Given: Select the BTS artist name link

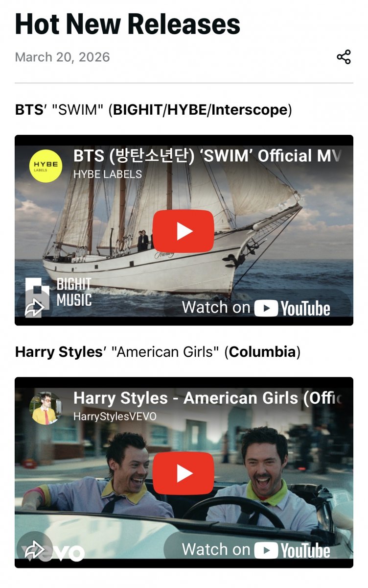Looking at the screenshot, I should click(29, 109).
